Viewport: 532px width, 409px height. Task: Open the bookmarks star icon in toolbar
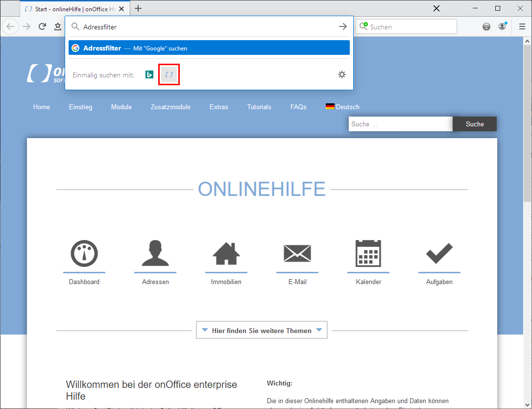(x=58, y=26)
